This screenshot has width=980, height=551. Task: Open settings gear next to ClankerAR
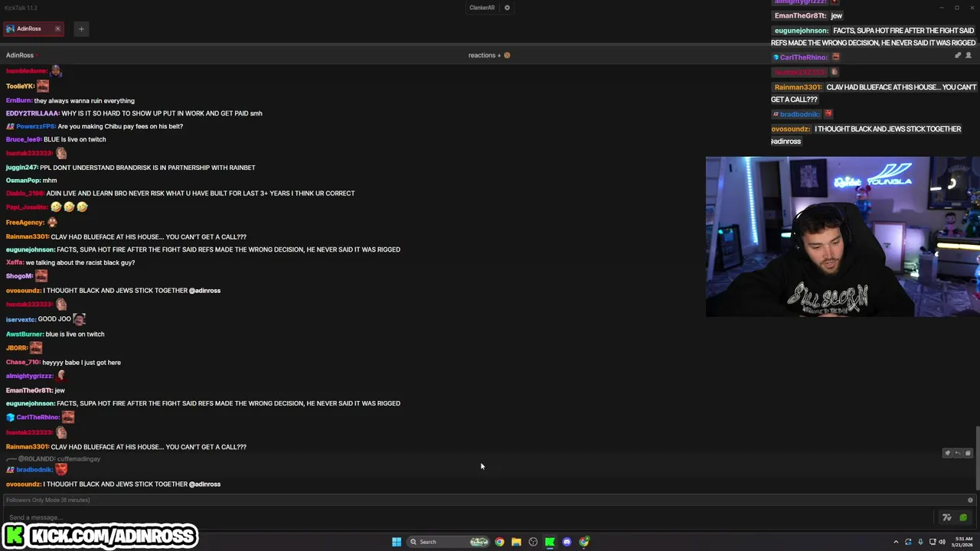507,8
